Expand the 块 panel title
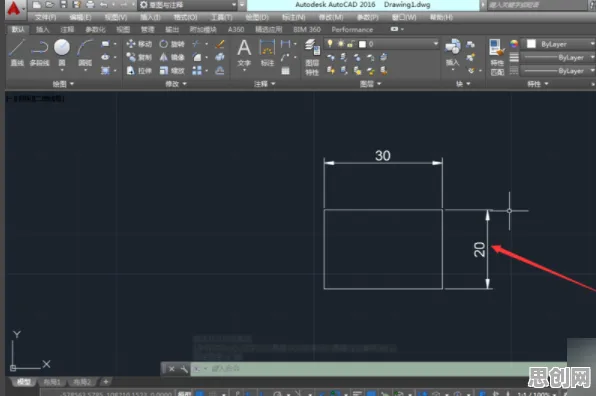The width and height of the screenshot is (596, 396). click(x=463, y=84)
